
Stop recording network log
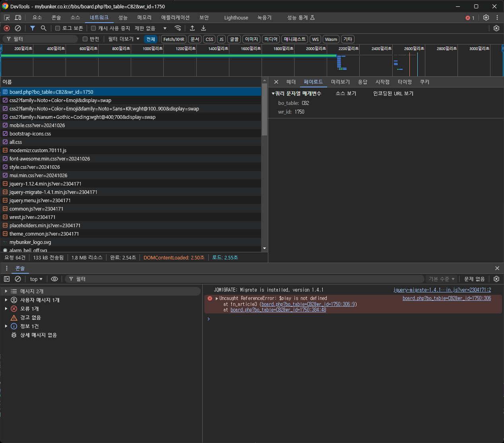(x=7, y=28)
